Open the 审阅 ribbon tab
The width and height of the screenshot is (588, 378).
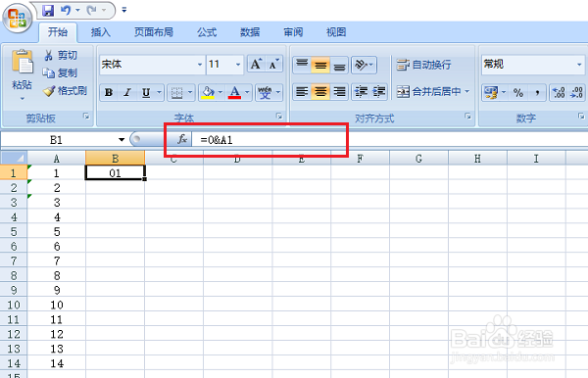pos(293,32)
